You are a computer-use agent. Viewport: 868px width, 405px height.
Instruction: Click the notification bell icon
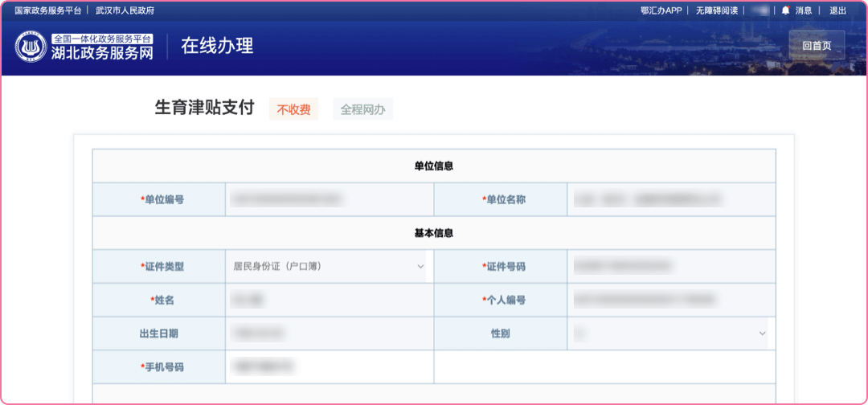click(785, 10)
